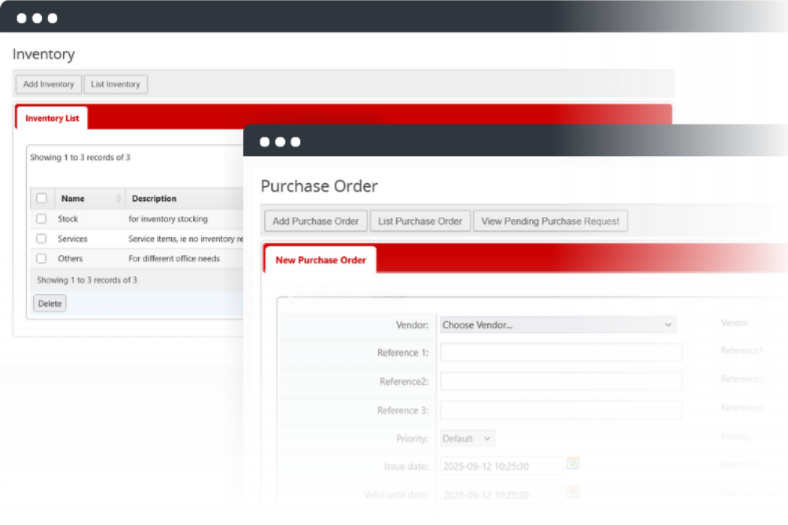Viewport: 788px width, 525px height.
Task: Open the Issue date calendar picker
Action: 573,464
